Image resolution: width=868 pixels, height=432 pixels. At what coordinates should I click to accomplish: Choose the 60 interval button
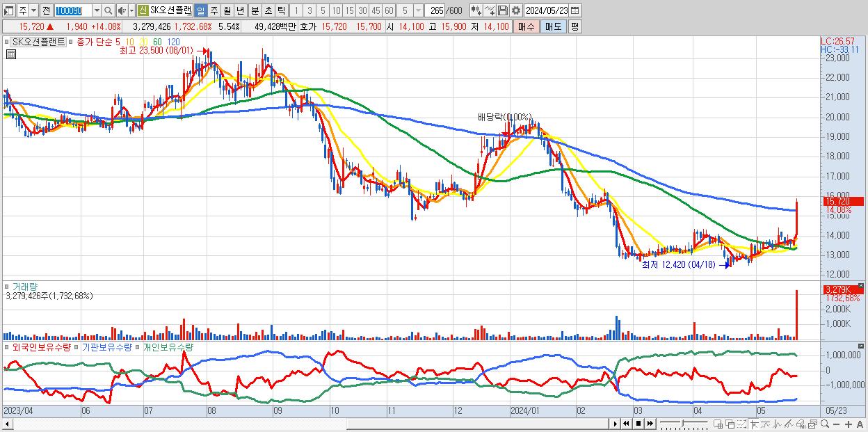click(x=389, y=10)
